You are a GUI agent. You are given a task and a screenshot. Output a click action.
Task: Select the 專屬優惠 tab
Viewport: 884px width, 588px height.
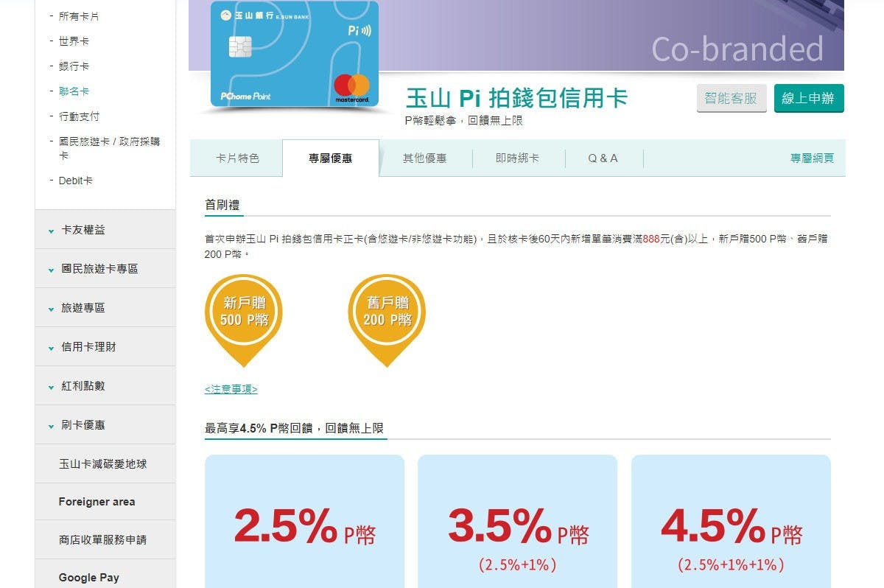331,158
